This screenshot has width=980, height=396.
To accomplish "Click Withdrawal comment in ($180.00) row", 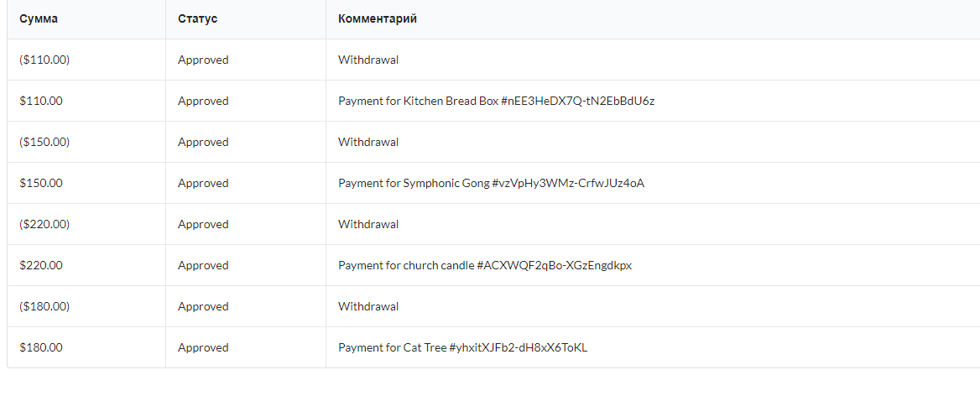I will point(368,307).
